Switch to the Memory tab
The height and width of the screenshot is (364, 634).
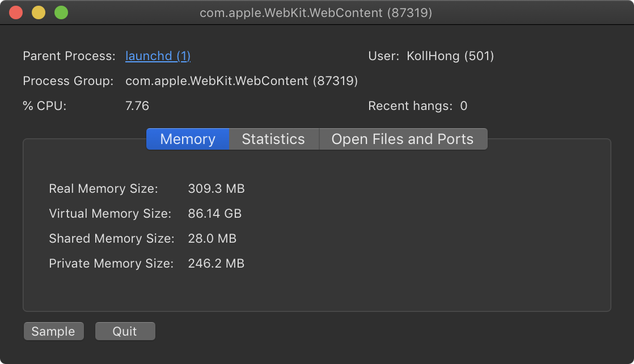coord(188,139)
